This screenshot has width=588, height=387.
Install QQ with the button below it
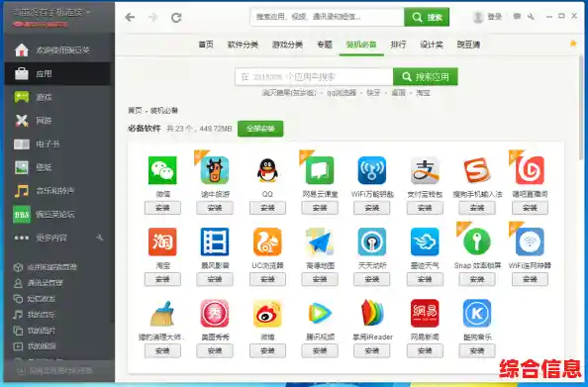267,208
